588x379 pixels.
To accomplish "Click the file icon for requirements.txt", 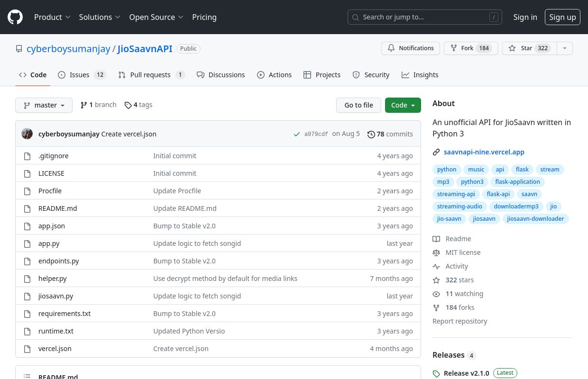I will click(x=28, y=314).
